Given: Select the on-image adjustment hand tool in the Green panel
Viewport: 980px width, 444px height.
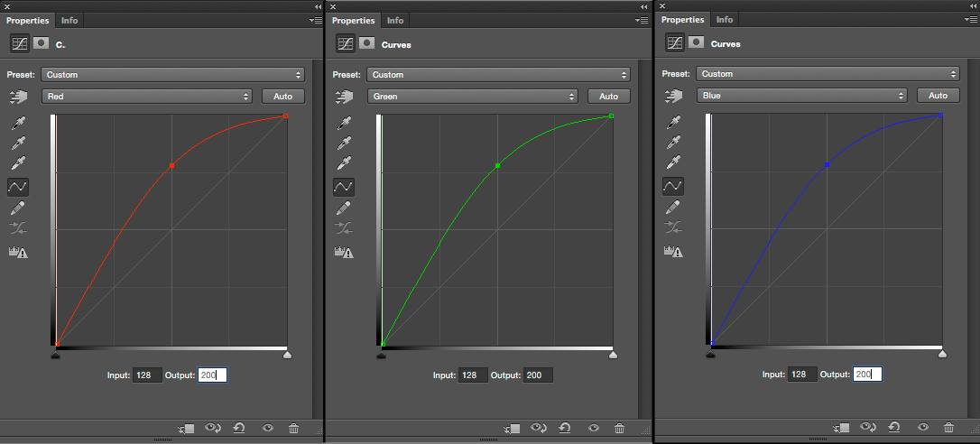Looking at the screenshot, I should 345,97.
